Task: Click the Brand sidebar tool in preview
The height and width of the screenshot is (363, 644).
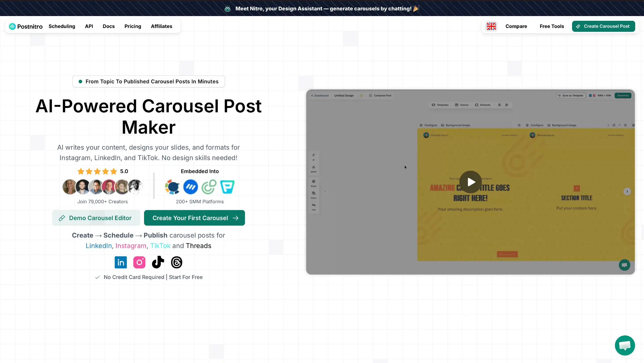Action: (x=314, y=183)
